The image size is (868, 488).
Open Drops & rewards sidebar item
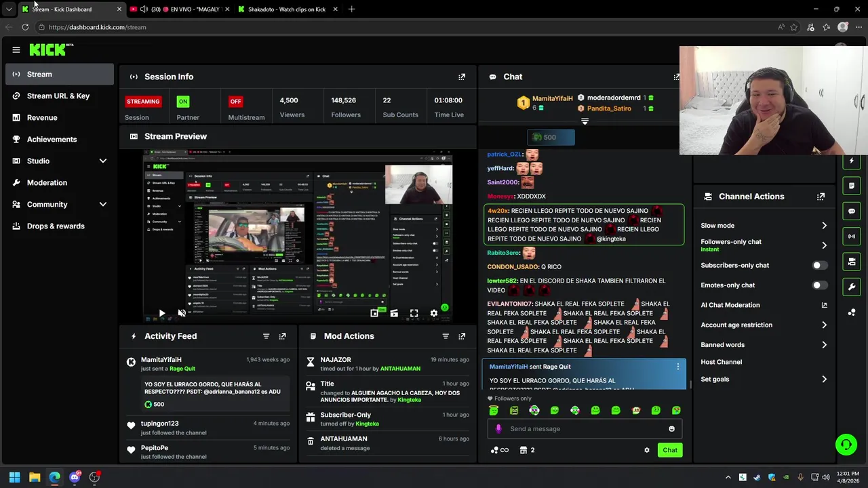(x=60, y=226)
